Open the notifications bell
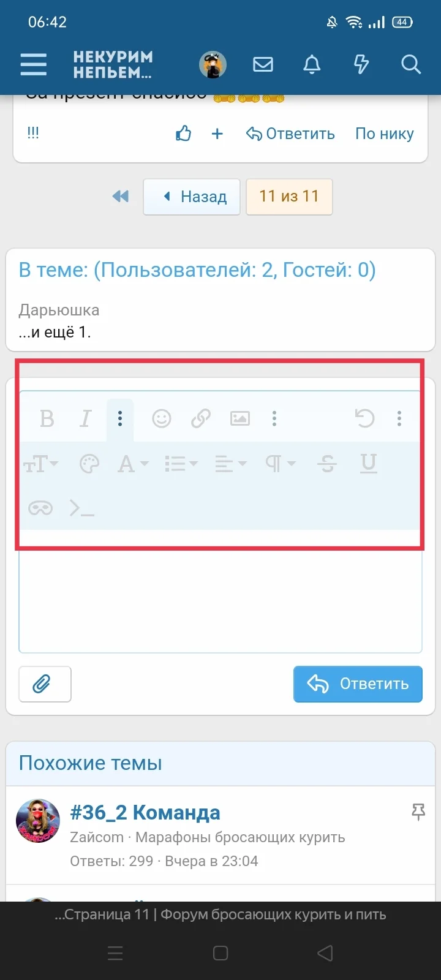The image size is (441, 980). coord(312,64)
